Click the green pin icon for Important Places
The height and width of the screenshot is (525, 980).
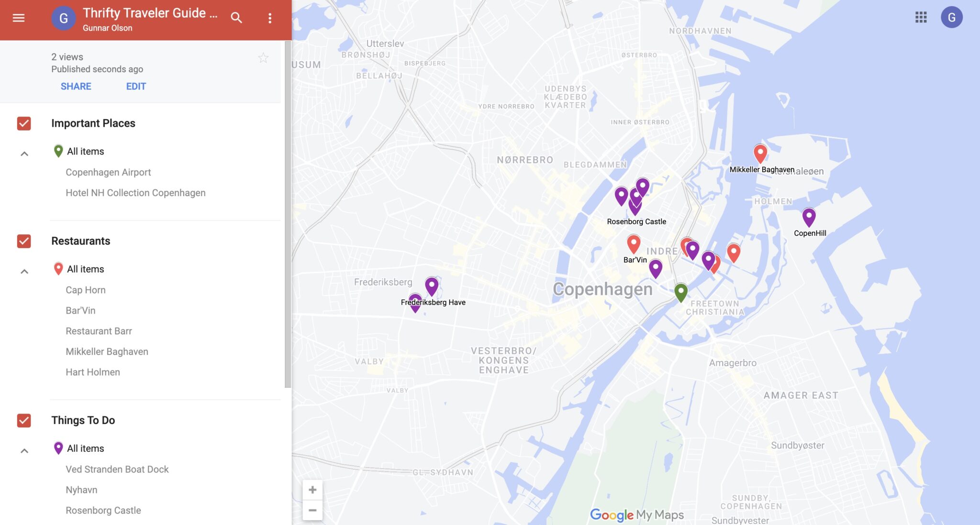click(x=58, y=151)
